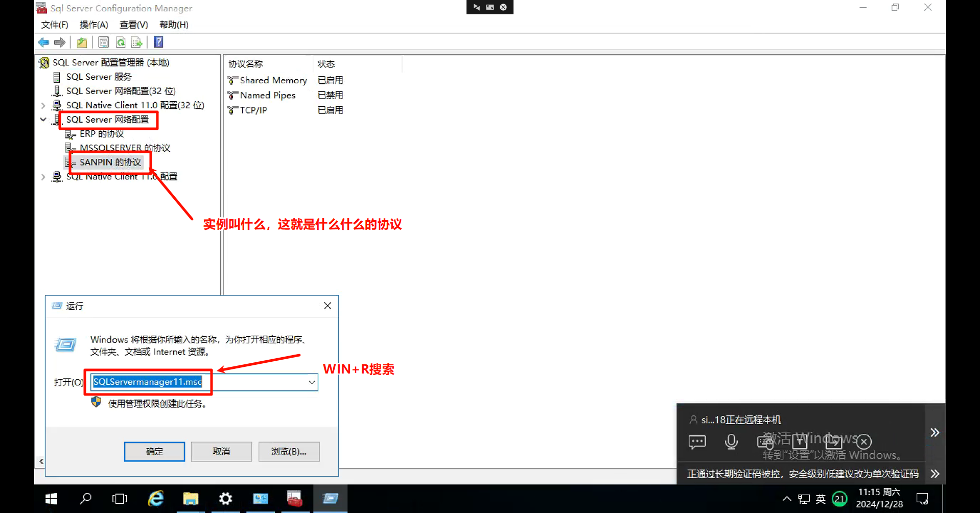Expand SQL Native Client 11.0 配置(32 位)
Screen dimensions: 980x513
coord(43,105)
